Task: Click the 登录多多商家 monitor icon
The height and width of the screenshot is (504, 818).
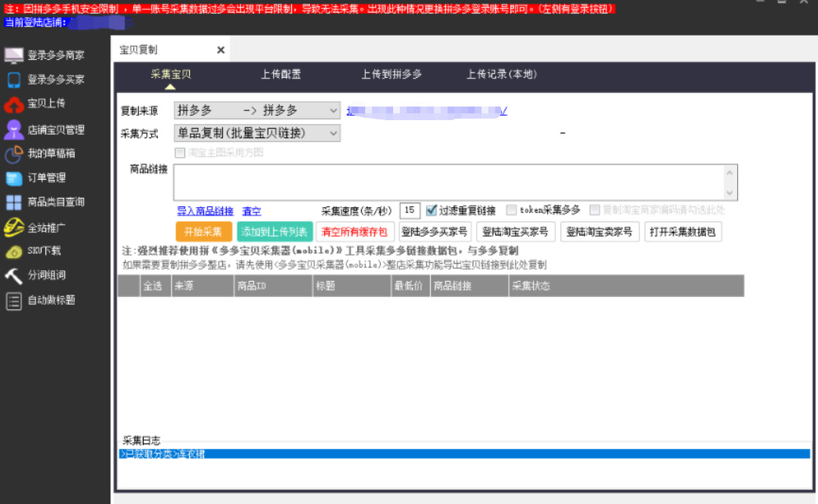Action: point(14,55)
